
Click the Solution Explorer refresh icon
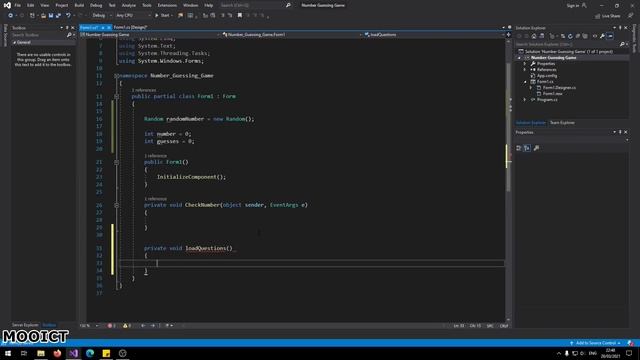(x=570, y=36)
